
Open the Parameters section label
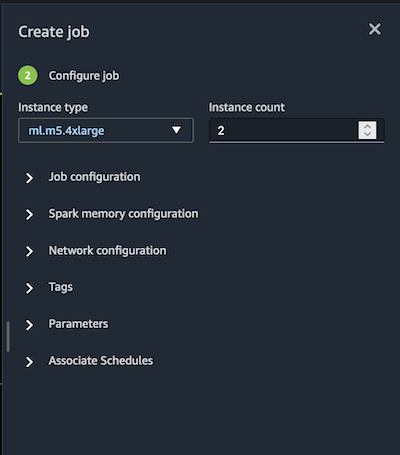click(78, 324)
